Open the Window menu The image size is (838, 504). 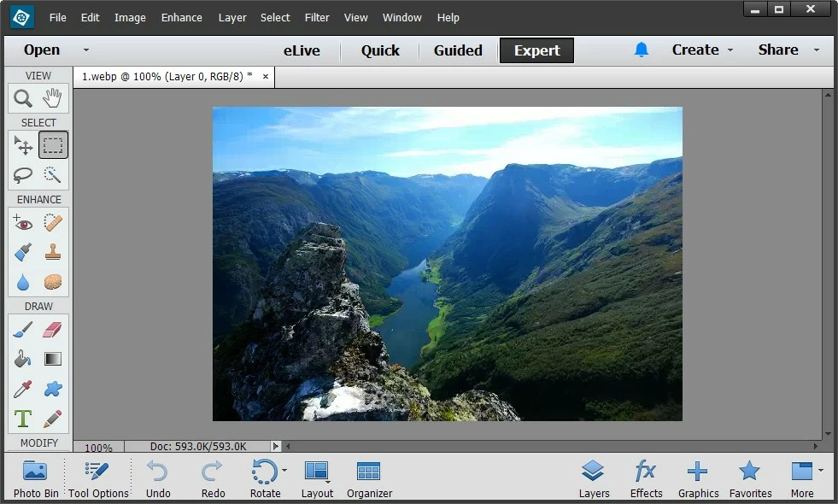tap(401, 18)
